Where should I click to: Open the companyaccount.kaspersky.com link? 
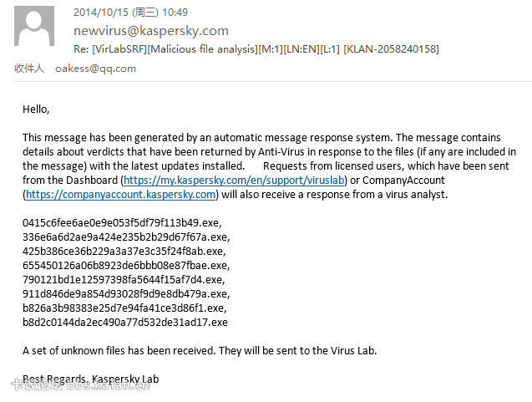click(121, 194)
